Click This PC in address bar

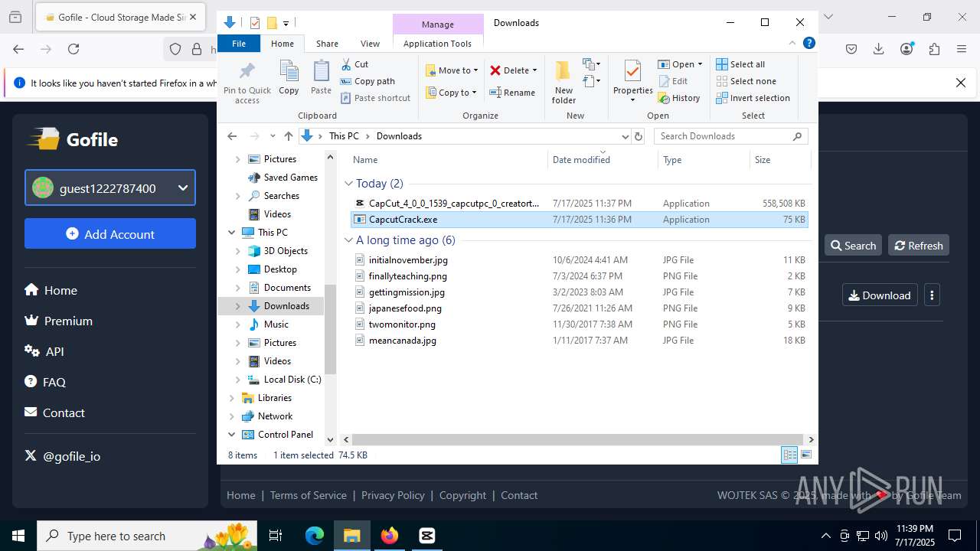coord(344,136)
